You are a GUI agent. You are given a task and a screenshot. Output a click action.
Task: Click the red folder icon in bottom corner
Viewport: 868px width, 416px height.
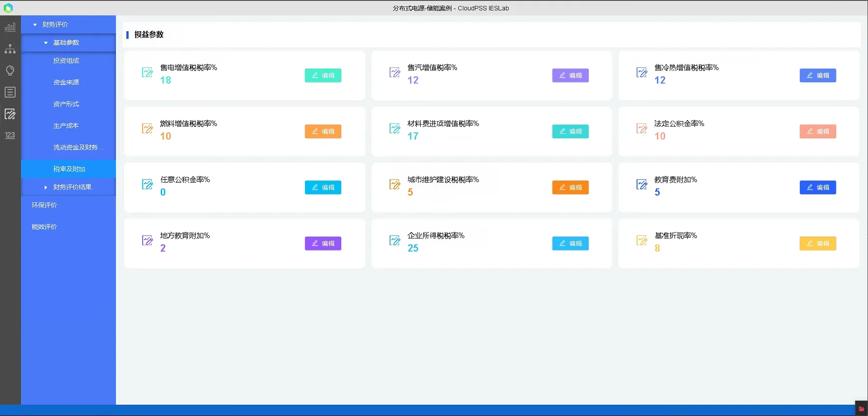point(861,409)
